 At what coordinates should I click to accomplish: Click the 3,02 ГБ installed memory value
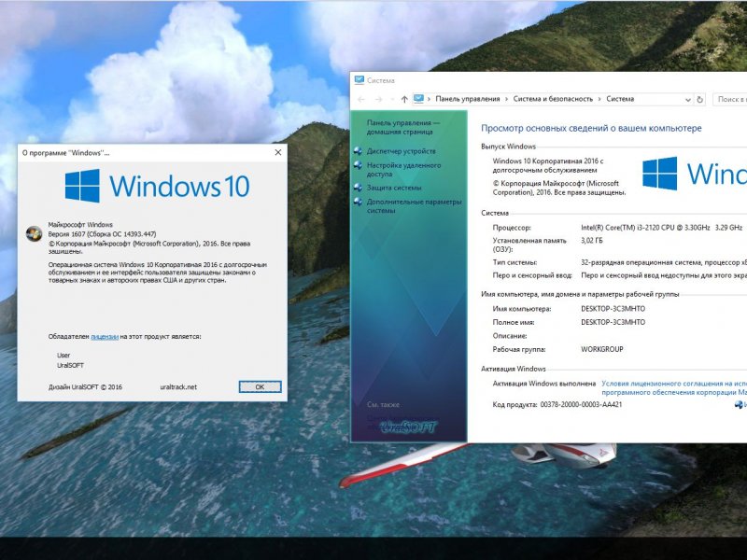(x=592, y=241)
